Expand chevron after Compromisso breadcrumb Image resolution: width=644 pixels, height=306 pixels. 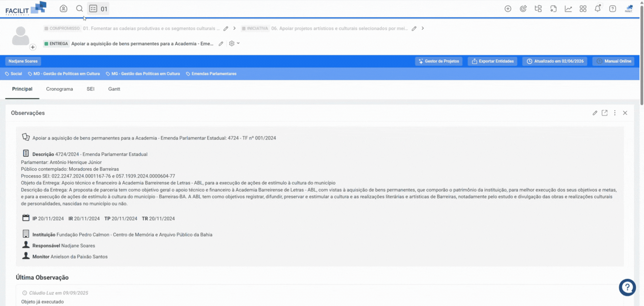click(234, 28)
